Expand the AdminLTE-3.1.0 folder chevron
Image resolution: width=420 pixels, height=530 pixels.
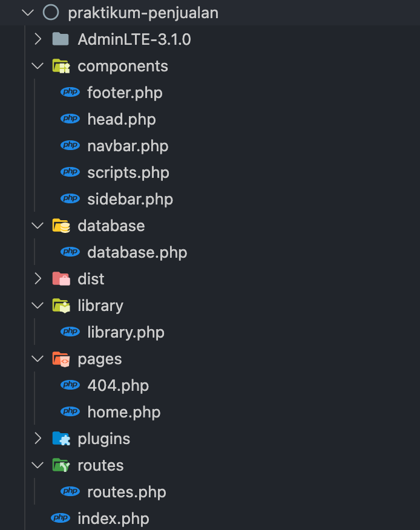(x=38, y=39)
